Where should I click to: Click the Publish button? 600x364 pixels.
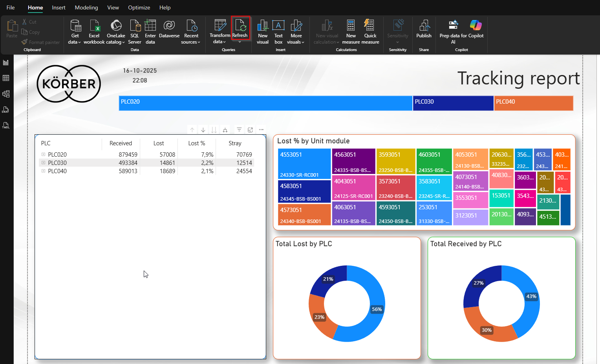[x=424, y=29]
